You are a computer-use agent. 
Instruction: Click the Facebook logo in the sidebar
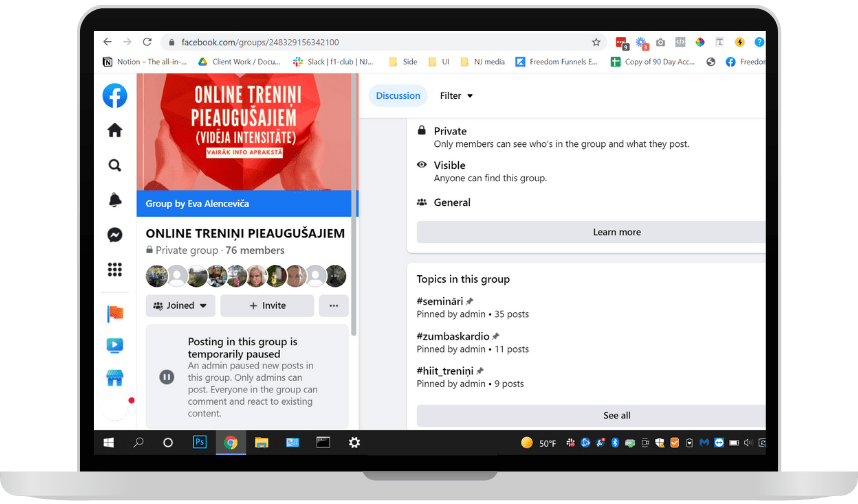tap(115, 95)
